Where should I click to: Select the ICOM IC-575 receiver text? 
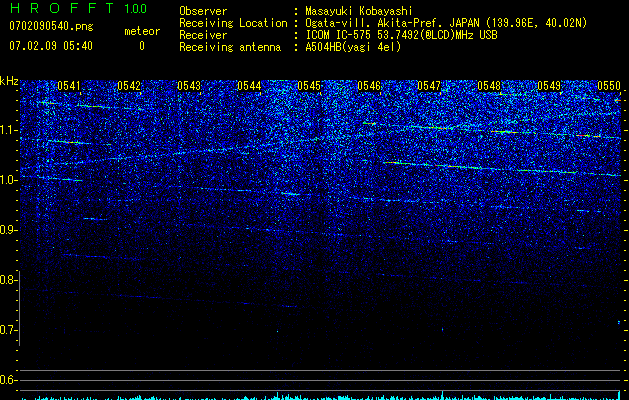tap(402, 35)
